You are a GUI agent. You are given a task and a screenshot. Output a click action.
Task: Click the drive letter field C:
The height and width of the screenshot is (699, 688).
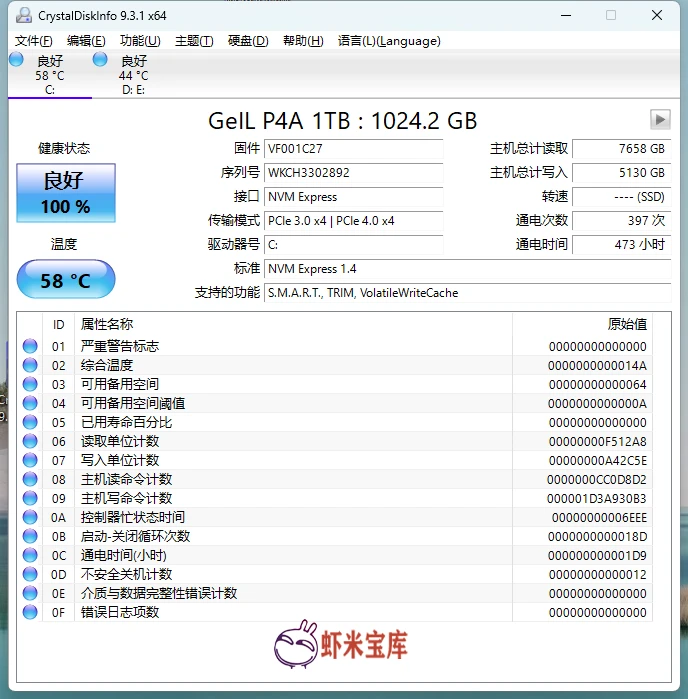coord(354,245)
